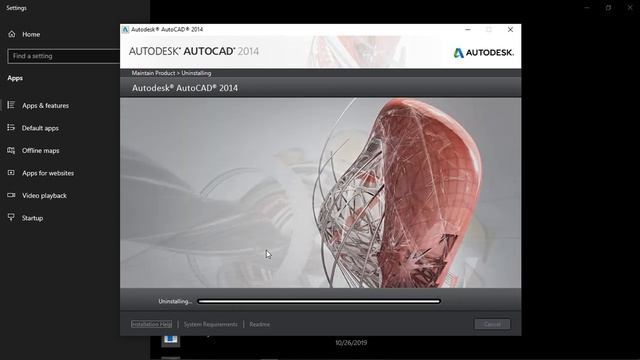640x360 pixels.
Task: Click the Autodesk logo in header
Action: (484, 53)
